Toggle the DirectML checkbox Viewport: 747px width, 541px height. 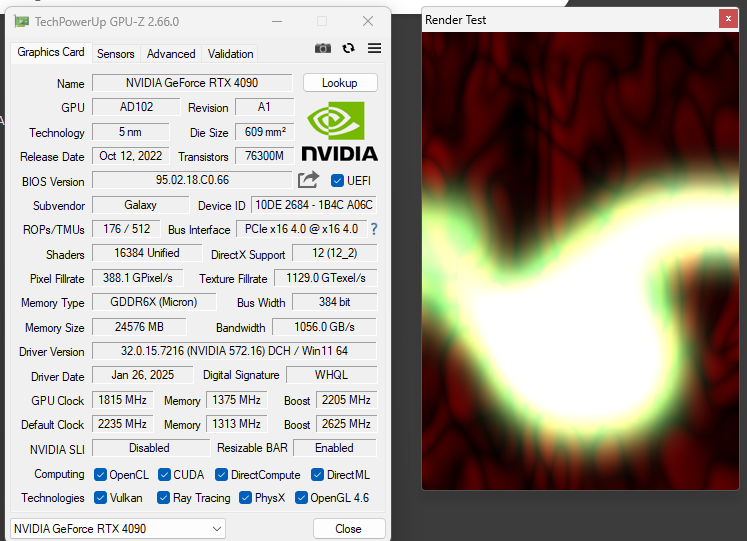(x=317, y=474)
